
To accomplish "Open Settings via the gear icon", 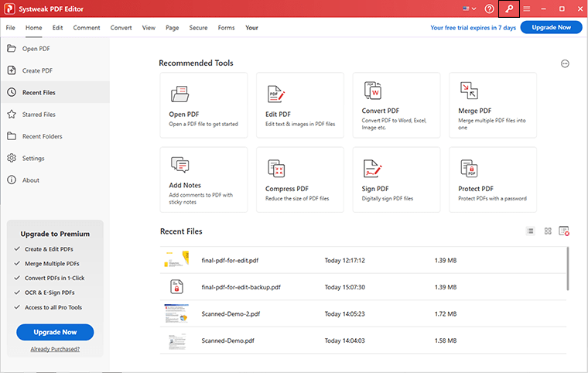I will coord(12,158).
